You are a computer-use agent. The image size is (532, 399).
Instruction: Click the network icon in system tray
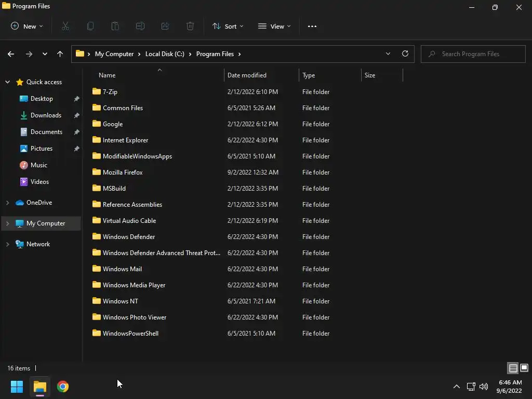tap(471, 387)
